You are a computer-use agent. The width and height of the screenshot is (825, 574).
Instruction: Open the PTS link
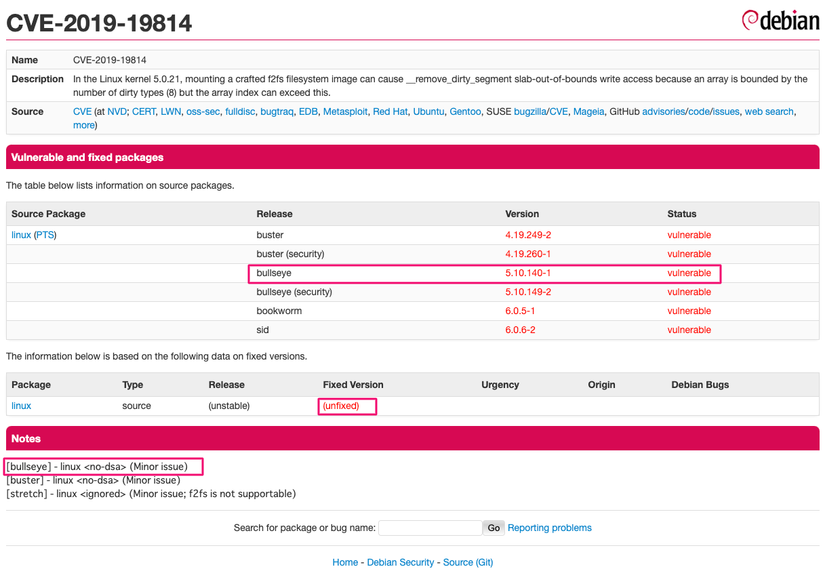(46, 235)
